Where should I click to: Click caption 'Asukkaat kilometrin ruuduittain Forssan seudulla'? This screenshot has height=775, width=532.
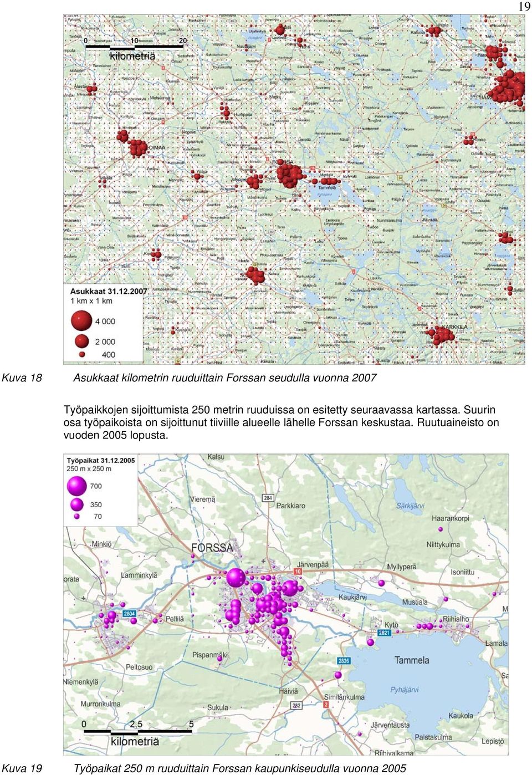coord(192,378)
